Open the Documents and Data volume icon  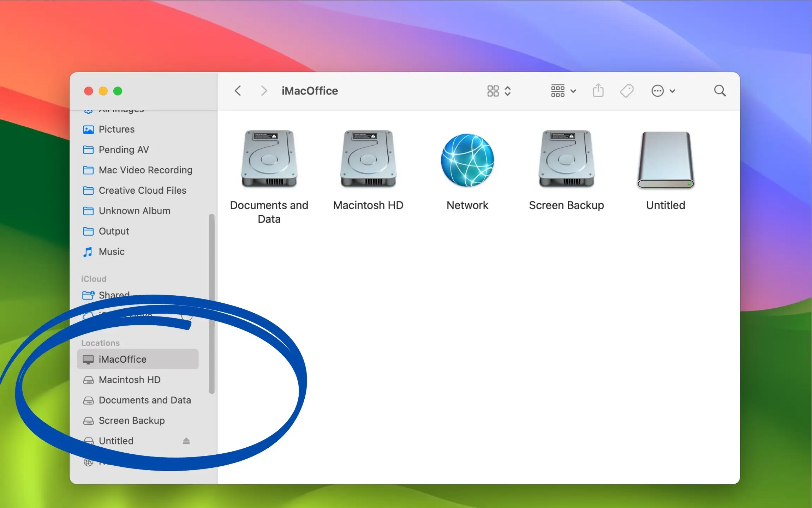269,159
